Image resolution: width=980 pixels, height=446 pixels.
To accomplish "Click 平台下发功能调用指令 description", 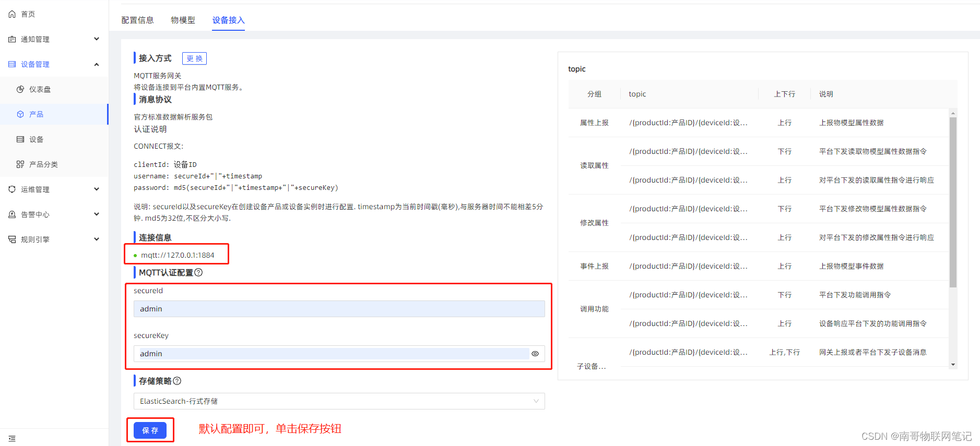I will coord(855,295).
